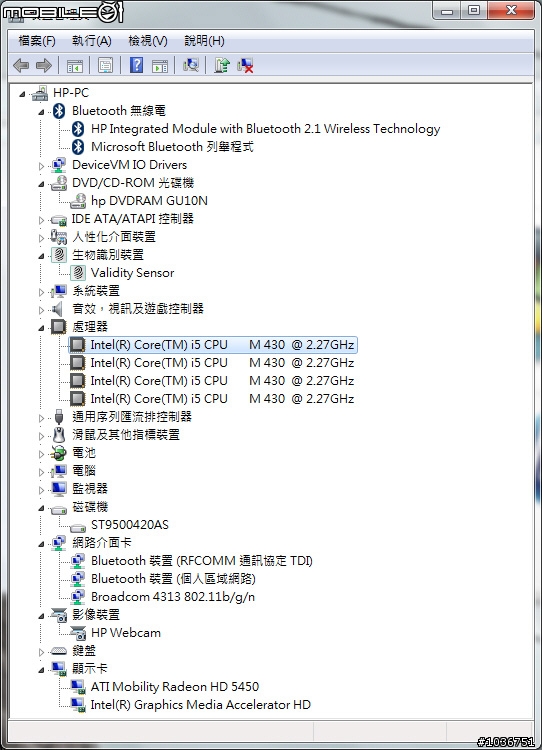This screenshot has width=542, height=750.
Task: Collapse the HP-PC root node
Action: pyautogui.click(x=22, y=94)
